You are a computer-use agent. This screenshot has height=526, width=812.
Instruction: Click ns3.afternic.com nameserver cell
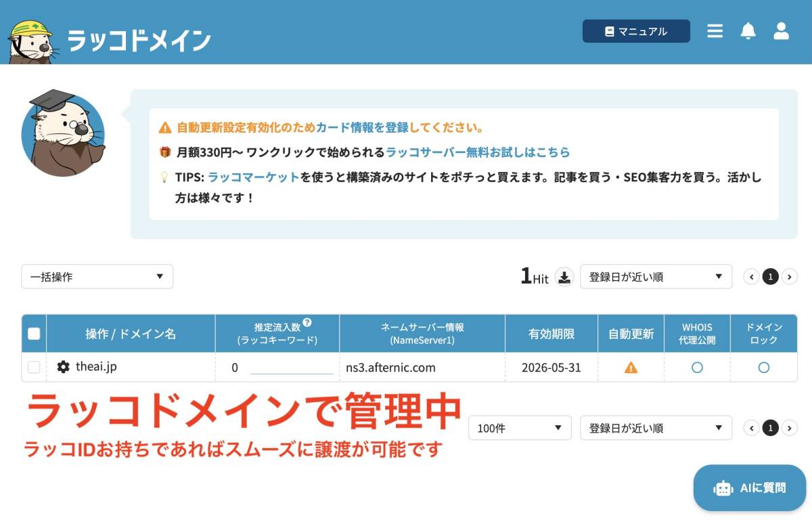click(390, 368)
